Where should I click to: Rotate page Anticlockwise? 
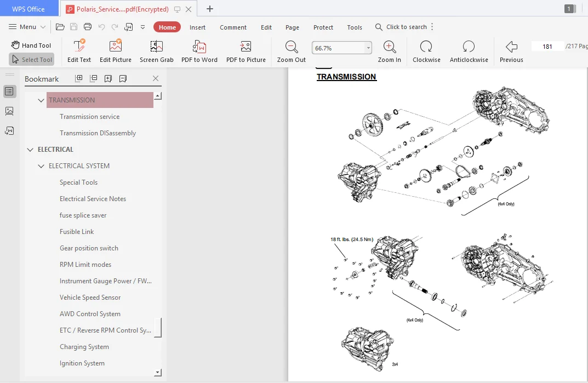(x=469, y=52)
